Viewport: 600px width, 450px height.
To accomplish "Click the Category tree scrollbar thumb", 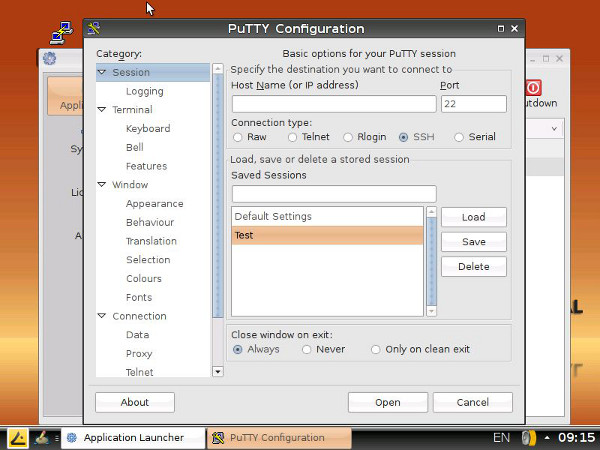I will [218, 196].
